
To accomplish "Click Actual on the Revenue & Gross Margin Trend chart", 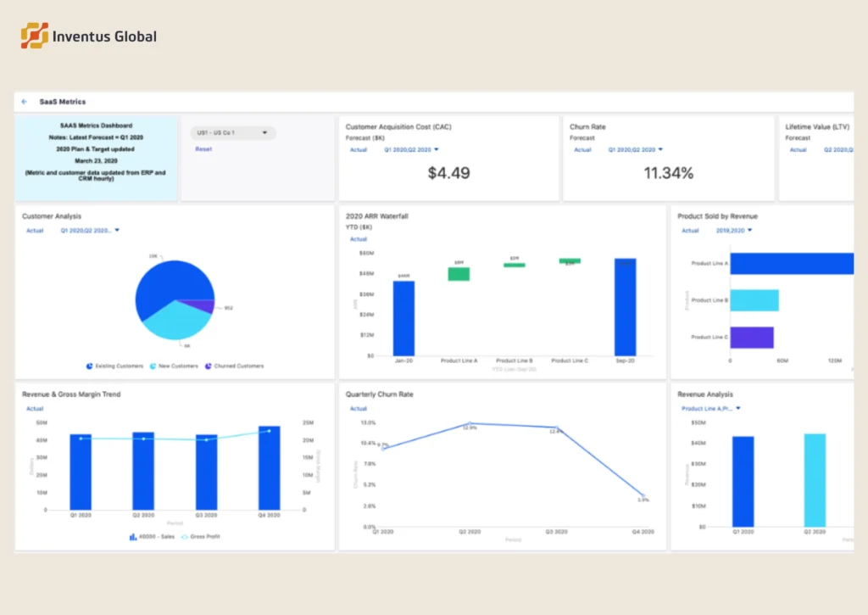I will pos(34,408).
